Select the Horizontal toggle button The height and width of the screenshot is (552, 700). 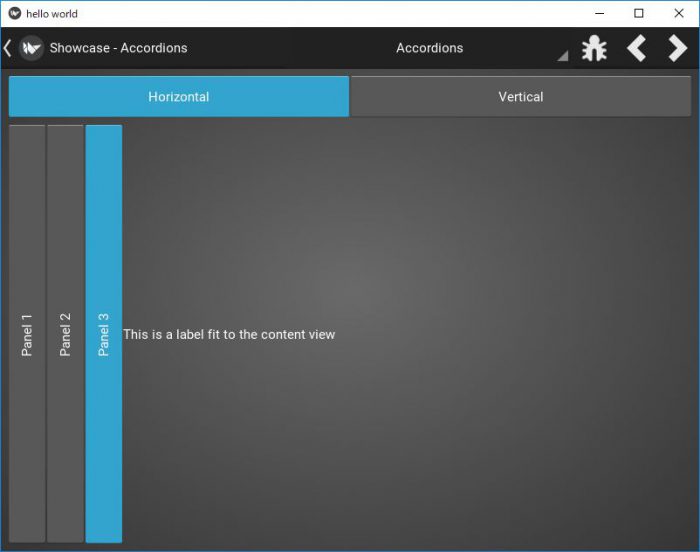coord(179,96)
